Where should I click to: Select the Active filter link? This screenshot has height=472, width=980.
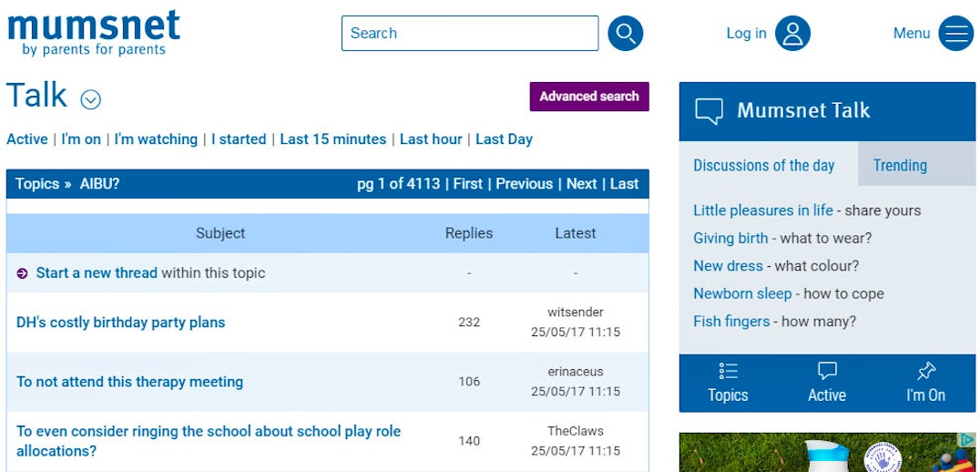click(27, 139)
